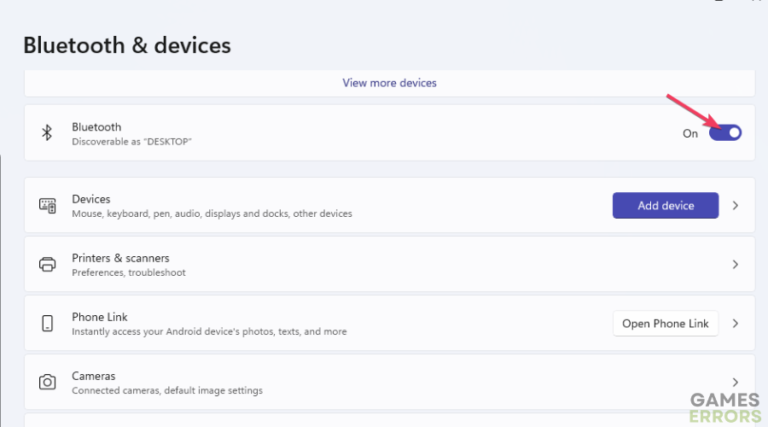This screenshot has height=427, width=768.
Task: Choose the Phone Link title text
Action: (100, 317)
